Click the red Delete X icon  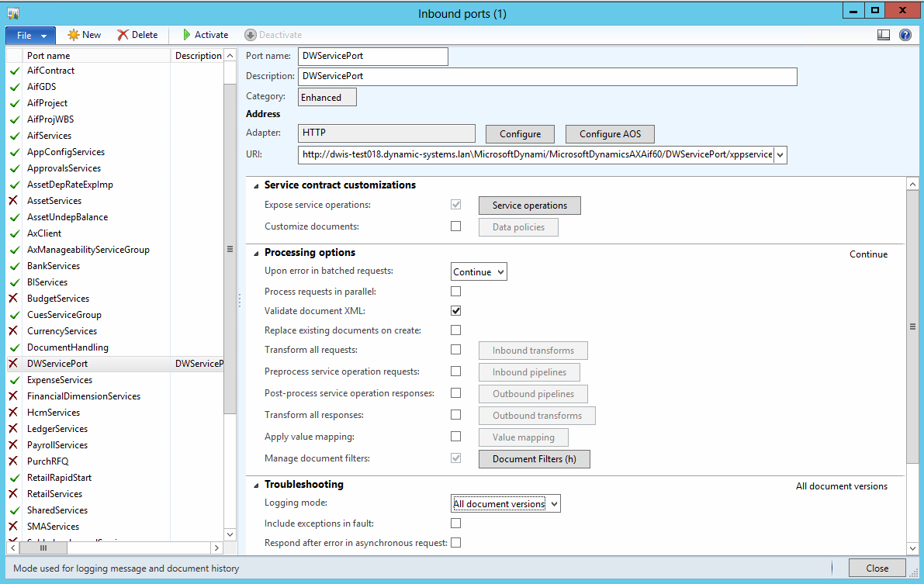[123, 35]
